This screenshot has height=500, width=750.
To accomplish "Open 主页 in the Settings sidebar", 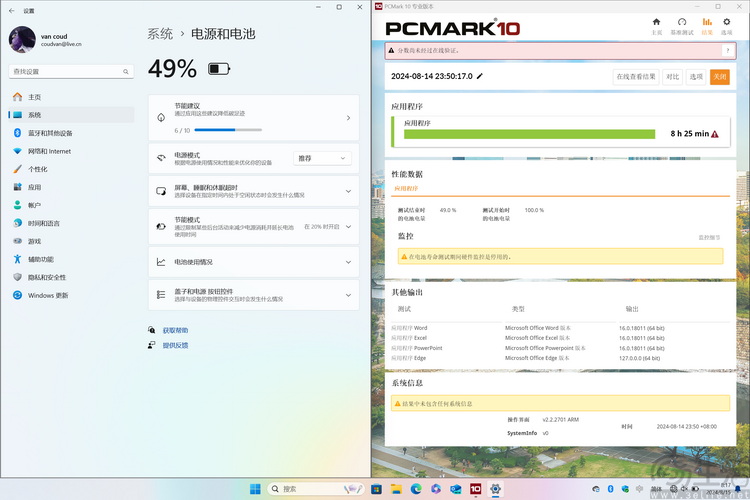I will pos(71,97).
